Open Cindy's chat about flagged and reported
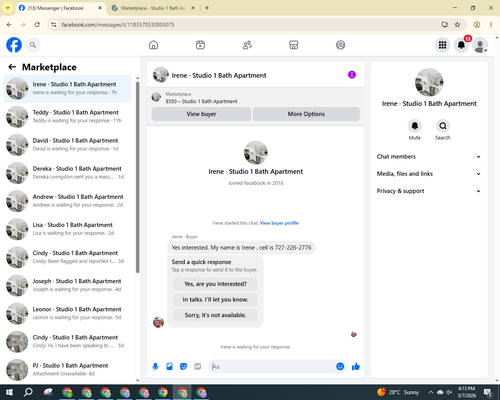 (x=67, y=257)
